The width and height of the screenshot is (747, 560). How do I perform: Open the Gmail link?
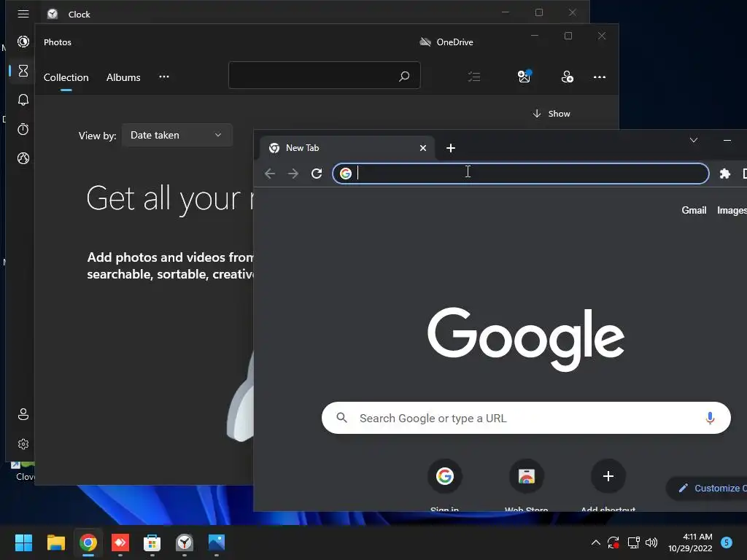[694, 210]
